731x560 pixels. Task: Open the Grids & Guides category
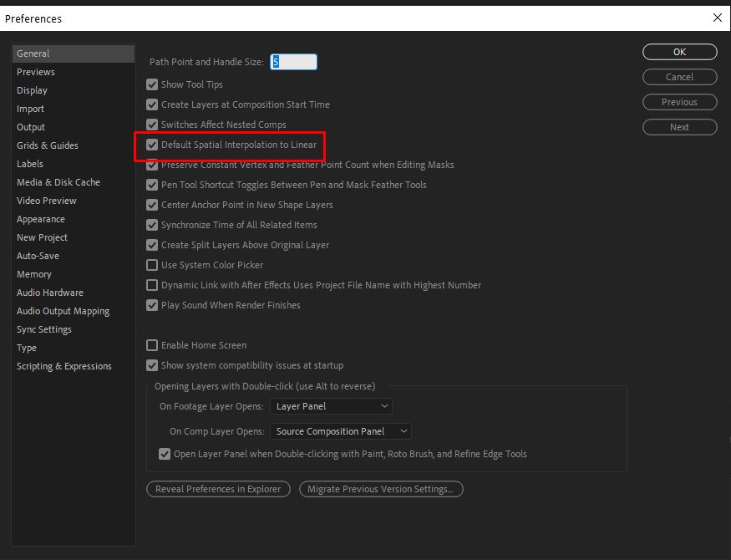pos(47,145)
